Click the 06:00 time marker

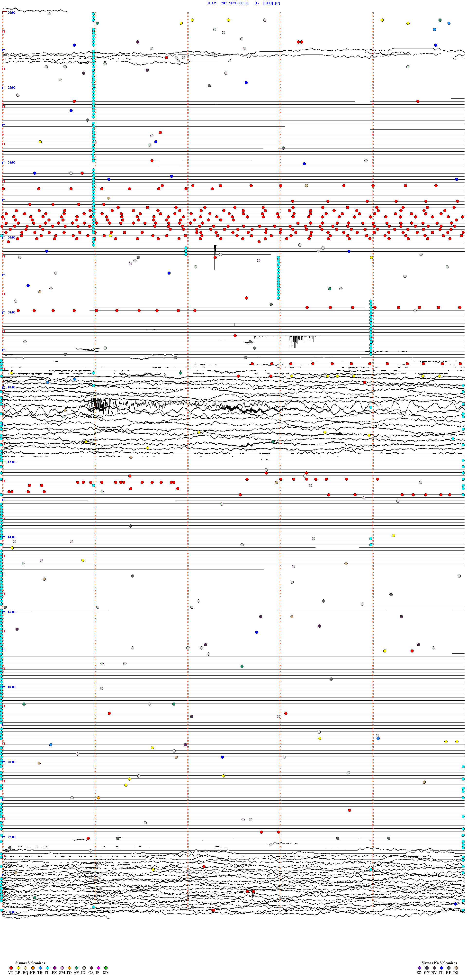pyautogui.click(x=11, y=237)
